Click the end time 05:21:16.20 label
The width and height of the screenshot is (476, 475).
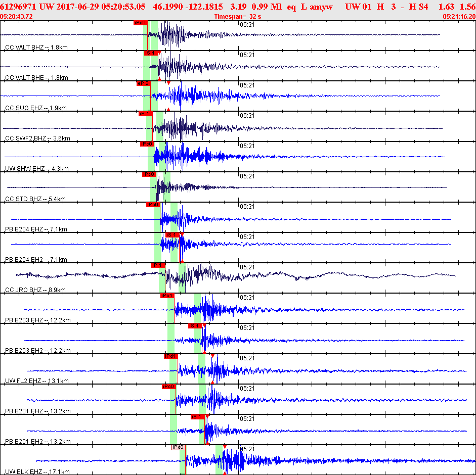click(x=459, y=16)
